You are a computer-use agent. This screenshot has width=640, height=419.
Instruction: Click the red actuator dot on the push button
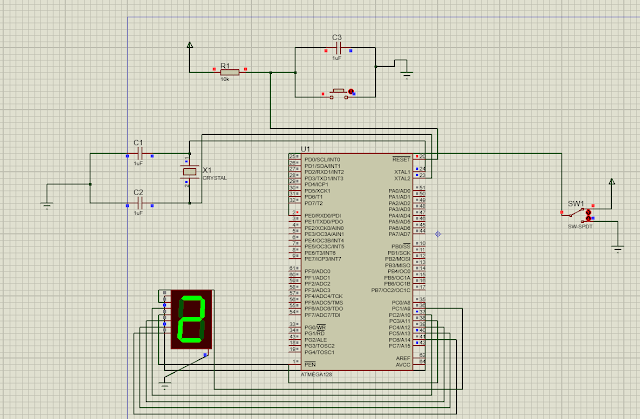point(351,92)
